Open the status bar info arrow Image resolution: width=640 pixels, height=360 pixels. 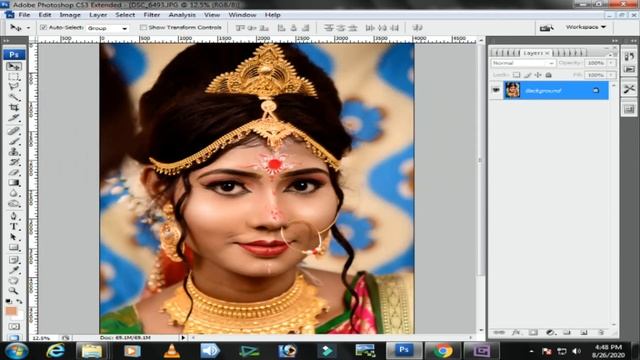[183, 338]
